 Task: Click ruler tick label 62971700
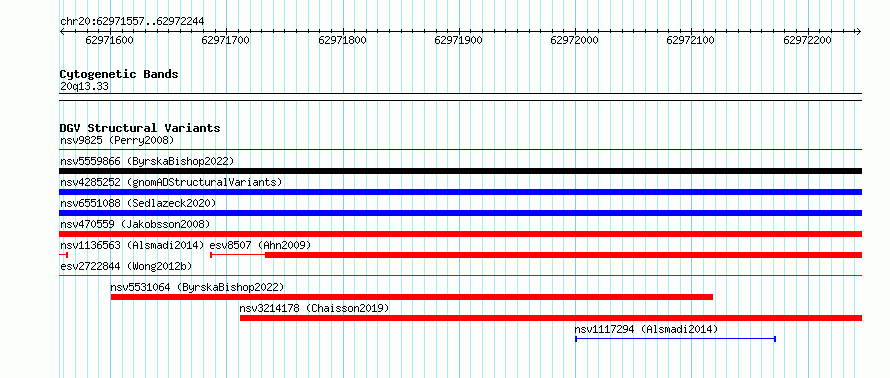tap(226, 40)
